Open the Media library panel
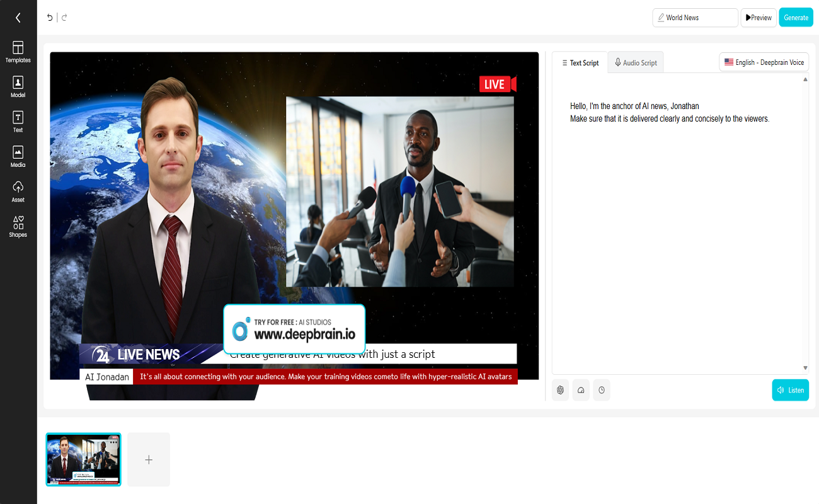 pos(18,156)
